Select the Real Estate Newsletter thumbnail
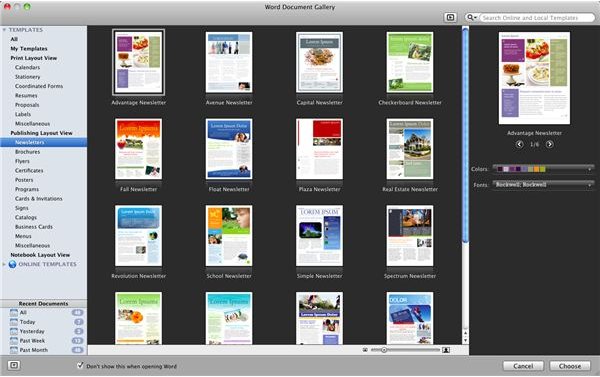Screen dimensions: 600x377 (410, 149)
